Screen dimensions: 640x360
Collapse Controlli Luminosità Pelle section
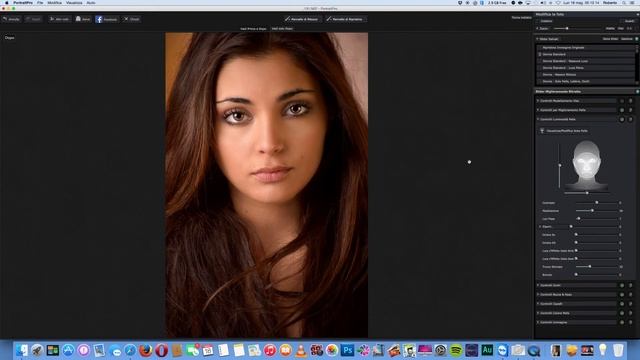pyautogui.click(x=538, y=119)
